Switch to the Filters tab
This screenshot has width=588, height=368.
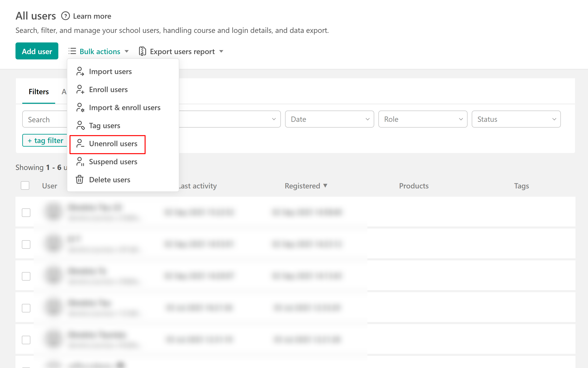(39, 92)
